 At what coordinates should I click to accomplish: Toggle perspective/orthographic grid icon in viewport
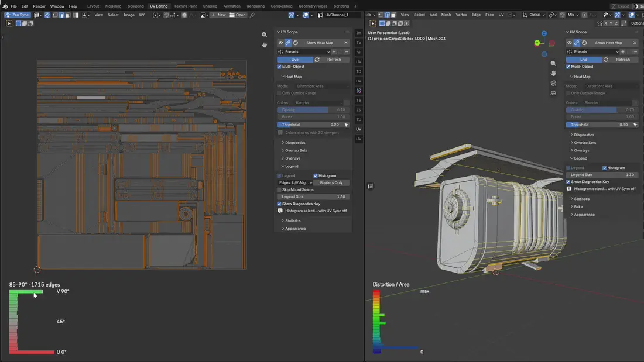click(x=553, y=93)
